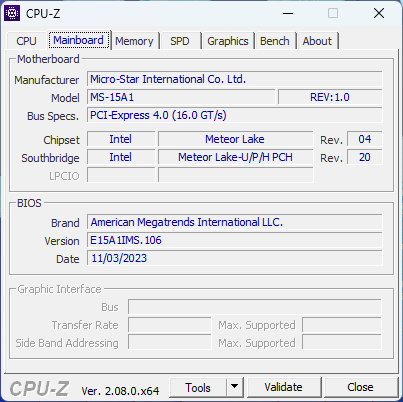Click BIOS Version E15A1IMS.106
403x402 pixels.
(235, 240)
